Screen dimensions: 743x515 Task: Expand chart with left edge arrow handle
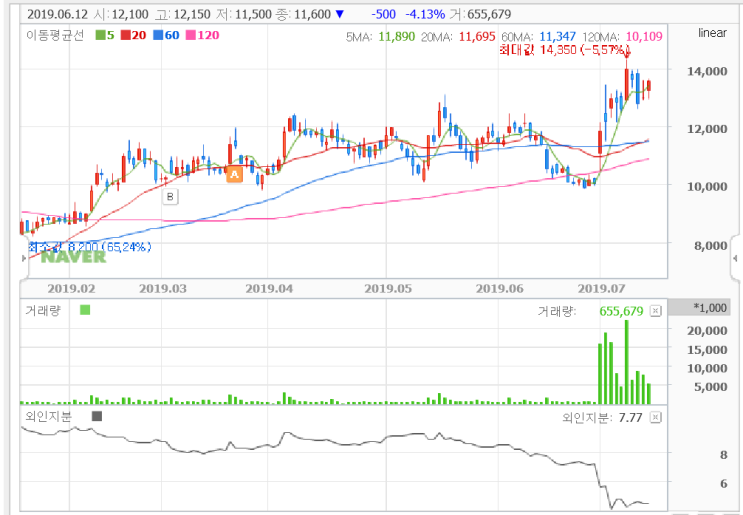[x=24, y=259]
